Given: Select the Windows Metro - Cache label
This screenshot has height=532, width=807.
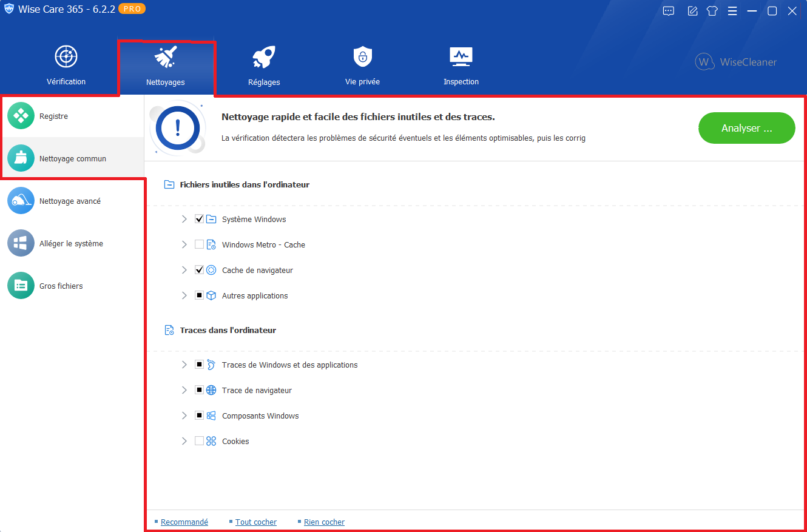Looking at the screenshot, I should tap(263, 244).
